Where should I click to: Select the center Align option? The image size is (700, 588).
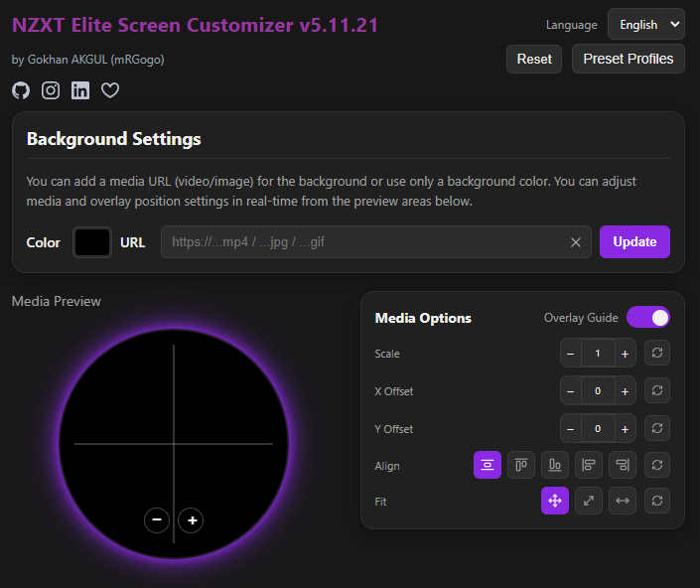[x=488, y=465]
